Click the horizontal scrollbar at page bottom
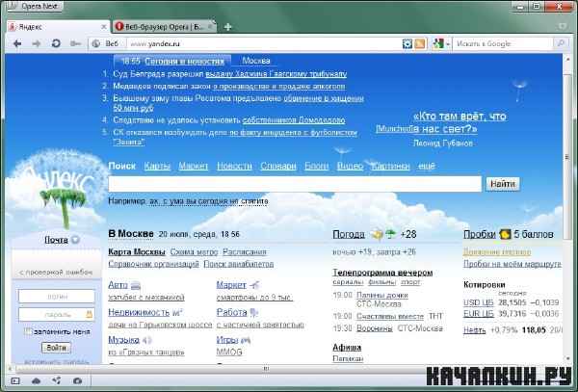The width and height of the screenshot is (578, 392). pyautogui.click(x=266, y=369)
